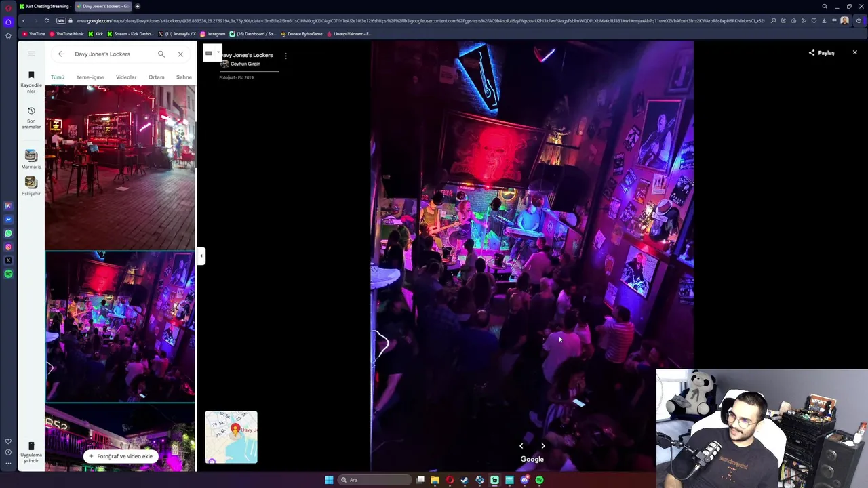The image size is (868, 488).
Task: Open the Windows Start menu
Action: pos(329,480)
